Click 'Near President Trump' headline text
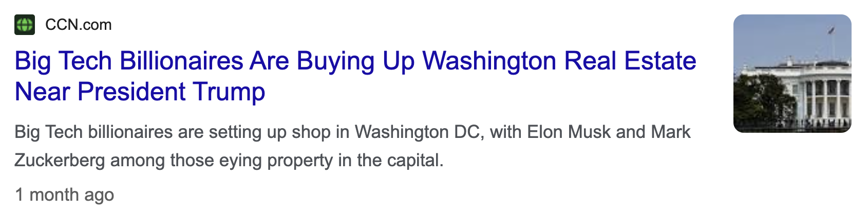868x211 pixels. [x=140, y=92]
